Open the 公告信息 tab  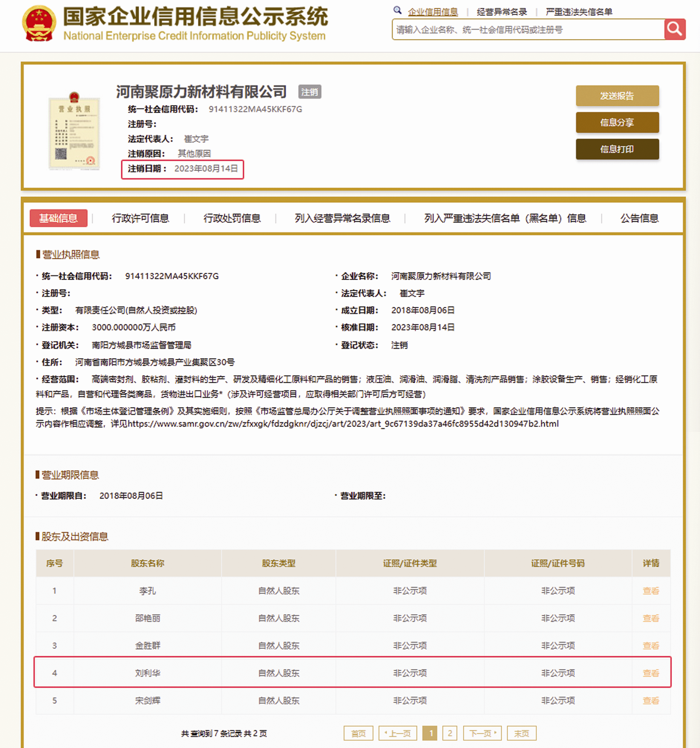pos(639,218)
